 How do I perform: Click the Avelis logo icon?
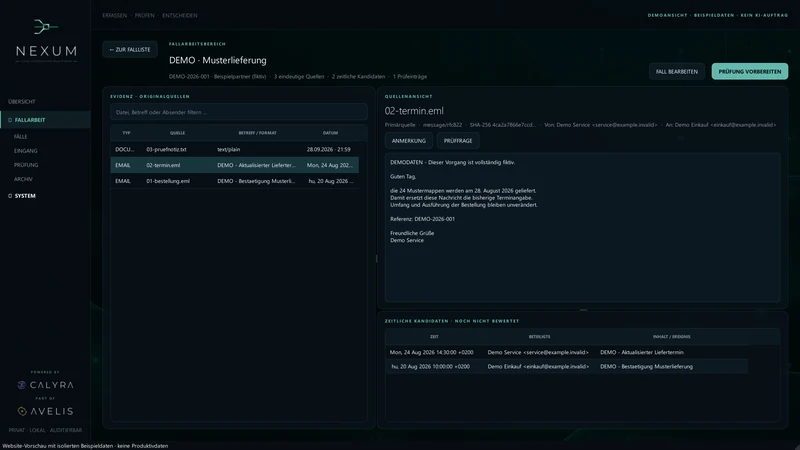click(22, 411)
